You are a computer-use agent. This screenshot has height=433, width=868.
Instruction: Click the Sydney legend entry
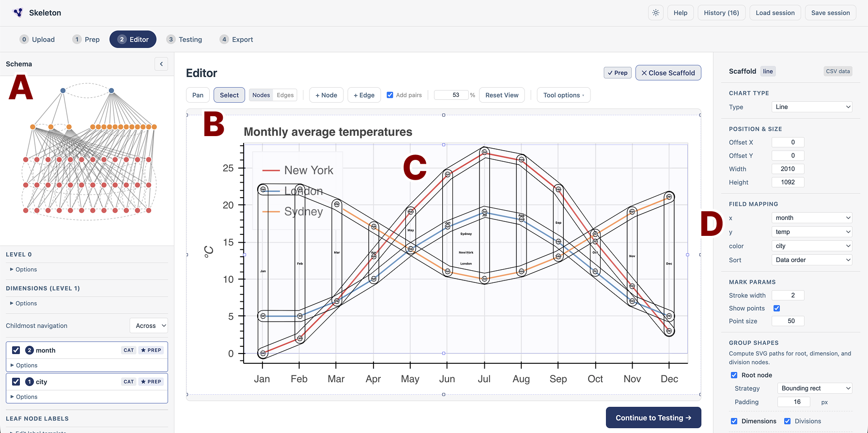293,212
